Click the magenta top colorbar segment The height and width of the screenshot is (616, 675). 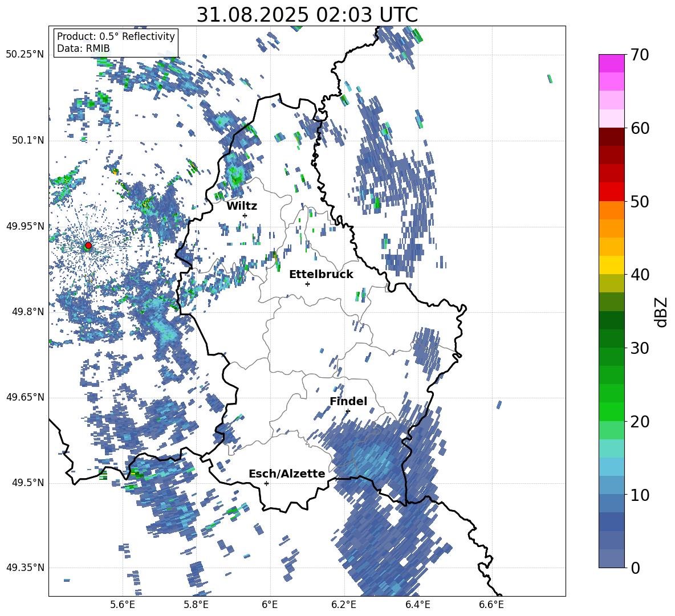611,64
